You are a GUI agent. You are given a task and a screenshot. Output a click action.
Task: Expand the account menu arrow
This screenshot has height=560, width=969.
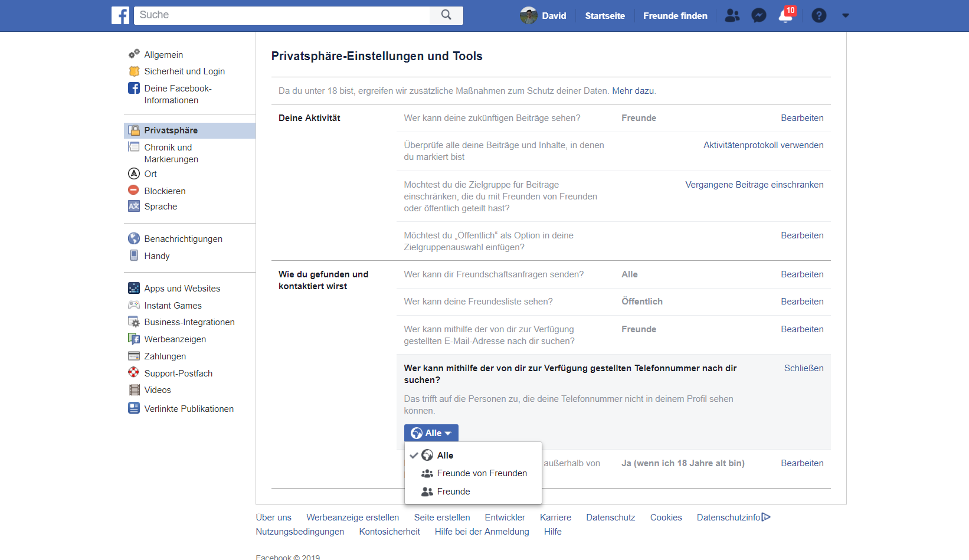(x=845, y=16)
